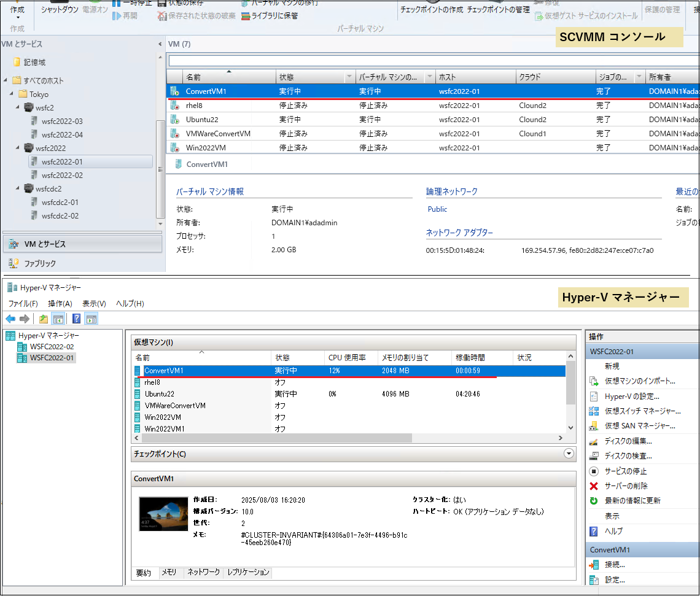Toggle the console tree icon in Hyper-V toolbar
Viewport: 700px width, 596px height.
pos(58,319)
